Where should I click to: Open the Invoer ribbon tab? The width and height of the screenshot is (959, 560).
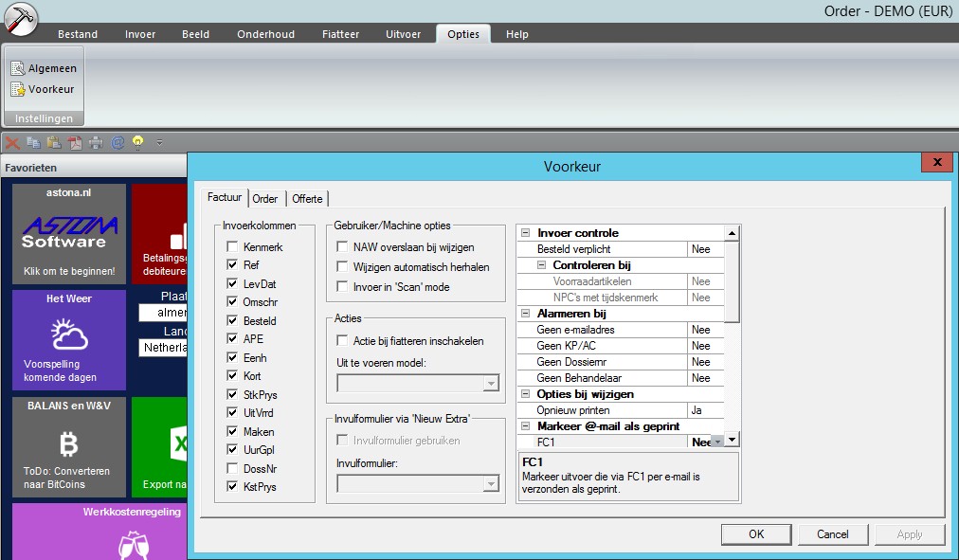tap(140, 34)
